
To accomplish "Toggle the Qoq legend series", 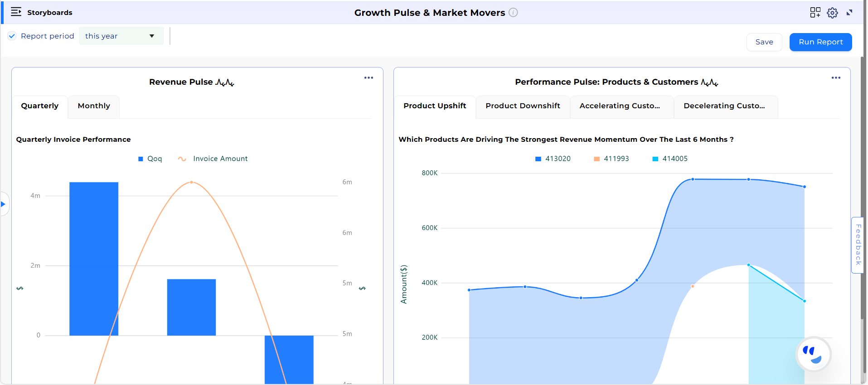I will [x=150, y=159].
